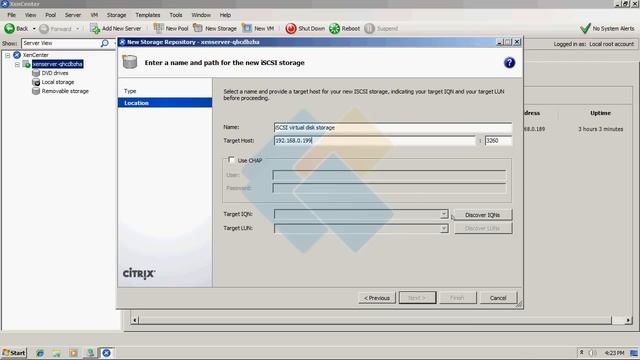Collapse the xenserver-qhcdbzha tree node
640x360 pixels.
(x=17, y=64)
